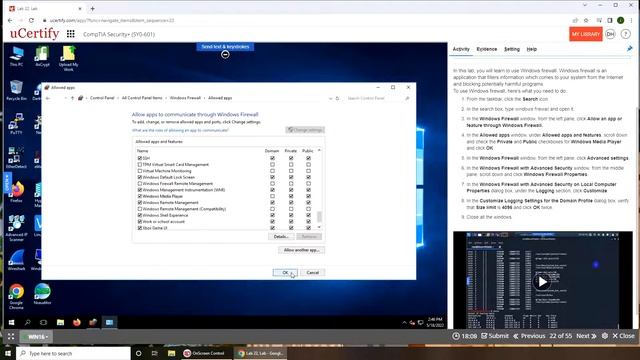Open Upload My Work folder icon
The height and width of the screenshot is (360, 640).
69,58
